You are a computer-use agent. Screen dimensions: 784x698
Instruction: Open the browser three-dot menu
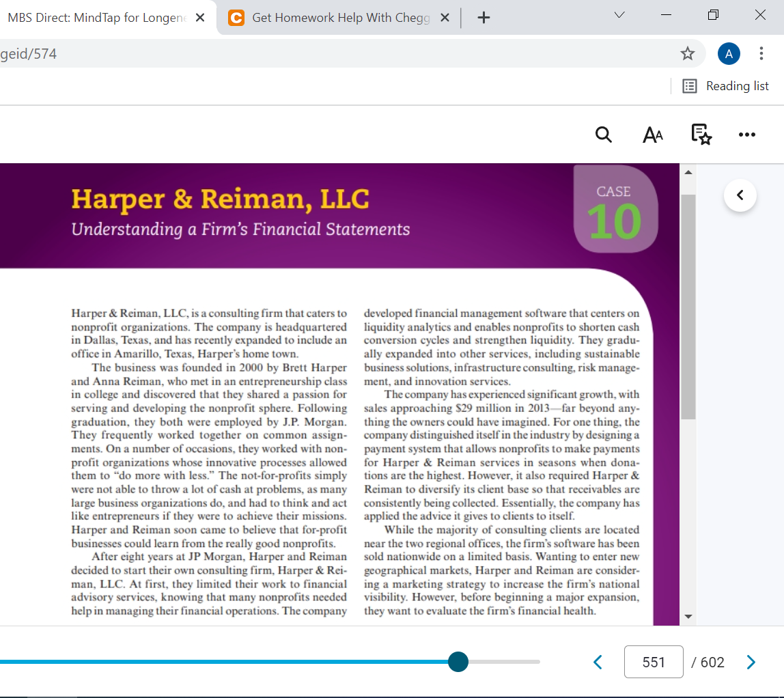[761, 53]
